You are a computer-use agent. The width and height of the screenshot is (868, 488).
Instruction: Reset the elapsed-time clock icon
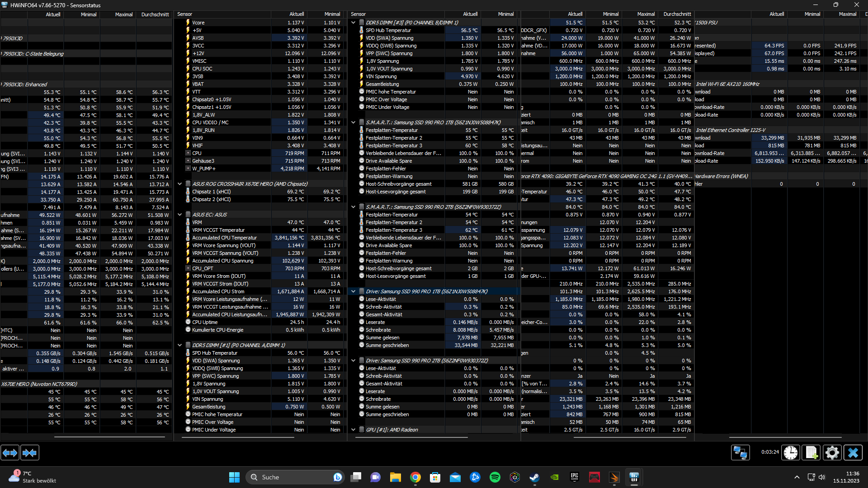pos(791,452)
